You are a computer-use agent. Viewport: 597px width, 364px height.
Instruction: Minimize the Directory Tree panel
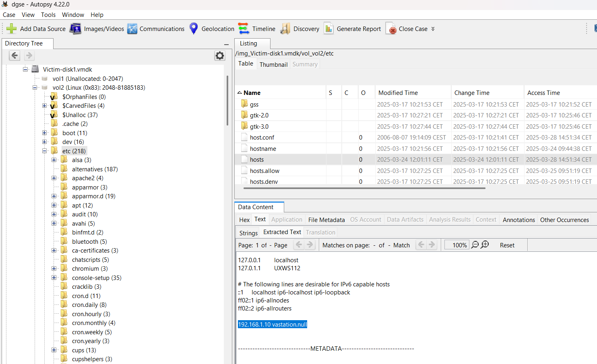tap(226, 44)
